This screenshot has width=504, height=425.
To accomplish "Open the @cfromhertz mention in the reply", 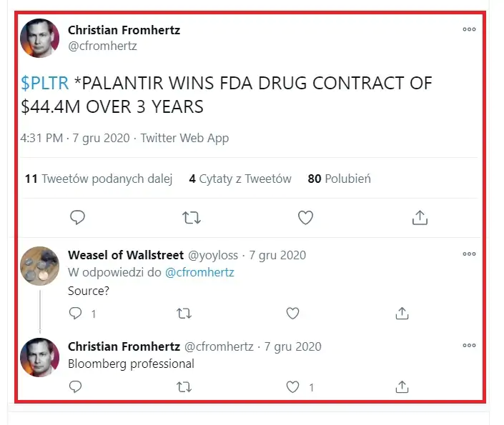I will click(199, 272).
